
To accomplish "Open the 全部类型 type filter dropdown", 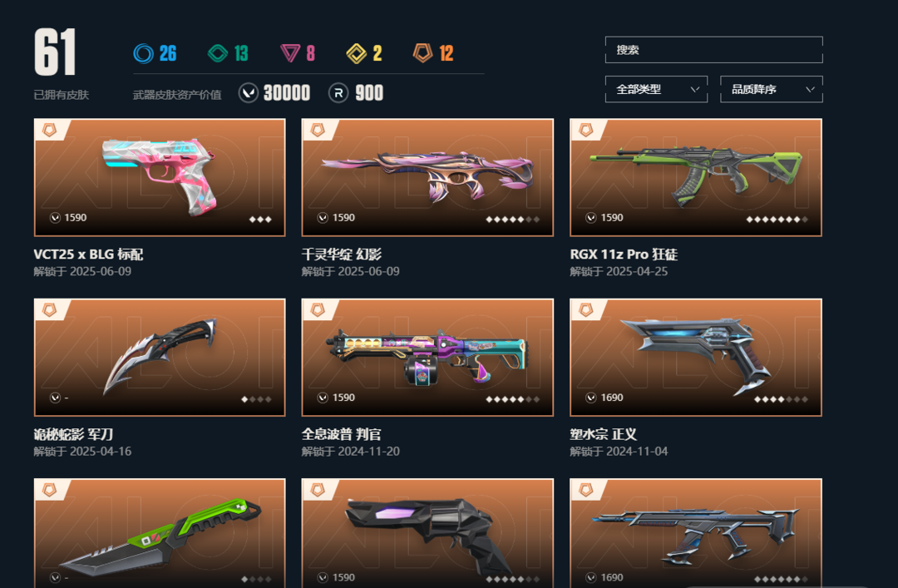I will 656,89.
